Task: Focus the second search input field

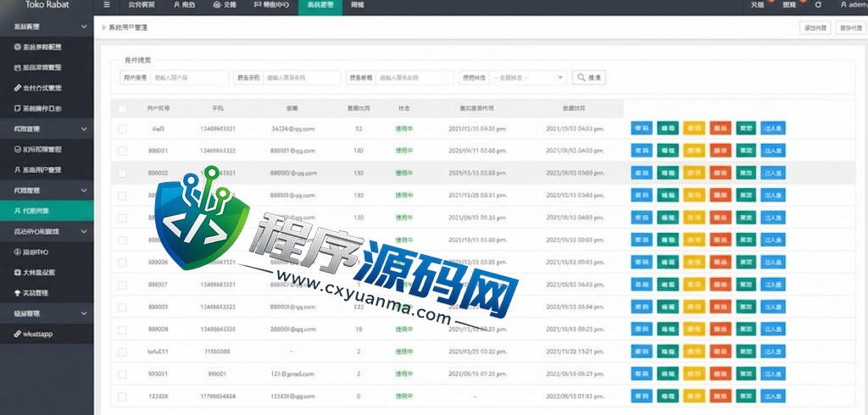Action: (x=302, y=77)
